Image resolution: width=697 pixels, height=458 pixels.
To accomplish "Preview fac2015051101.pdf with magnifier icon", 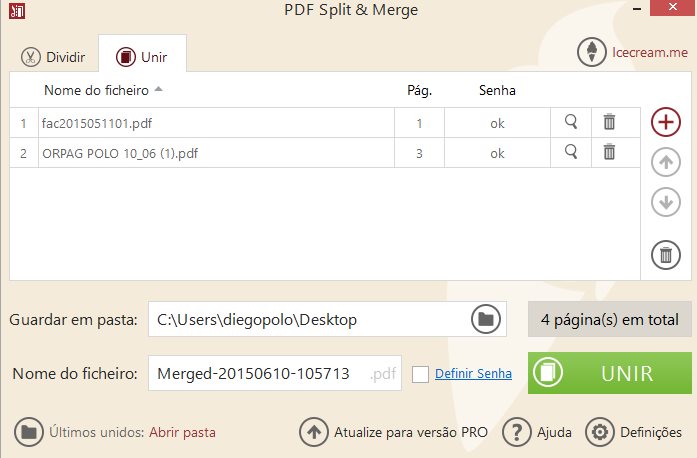I will [571, 123].
